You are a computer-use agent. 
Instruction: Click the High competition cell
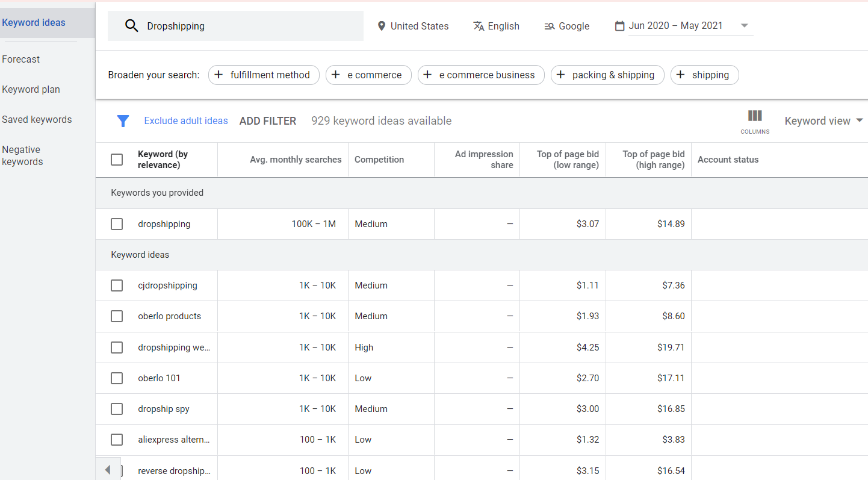pos(364,348)
